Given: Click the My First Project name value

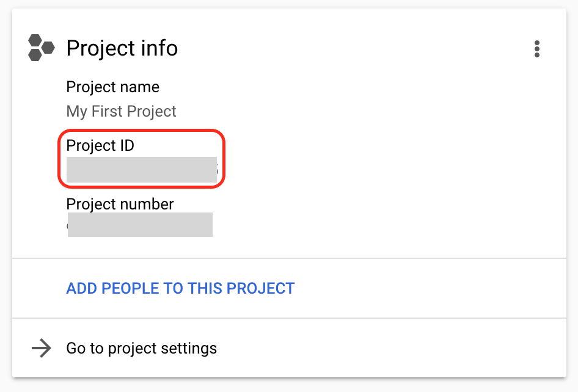Looking at the screenshot, I should coord(121,111).
